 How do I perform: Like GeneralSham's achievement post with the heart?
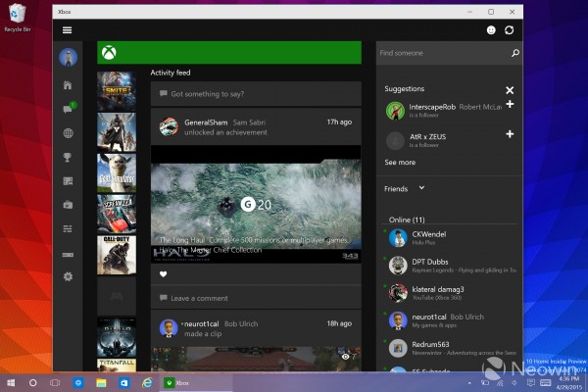[163, 274]
